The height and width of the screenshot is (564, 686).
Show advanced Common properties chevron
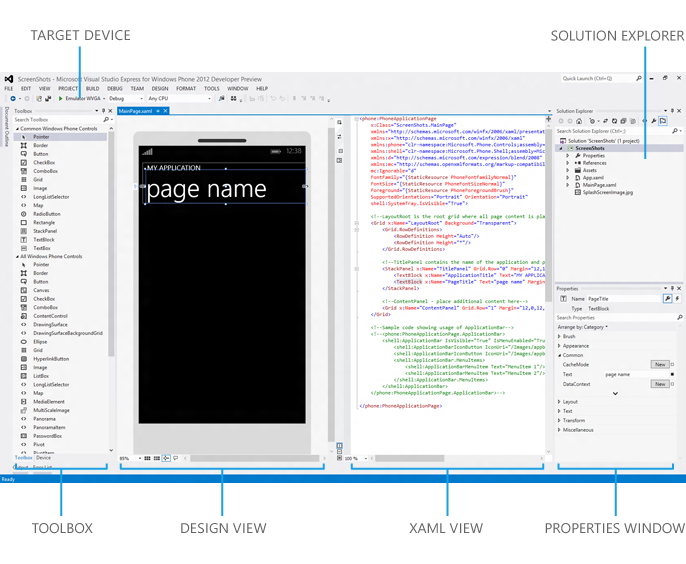coord(615,393)
